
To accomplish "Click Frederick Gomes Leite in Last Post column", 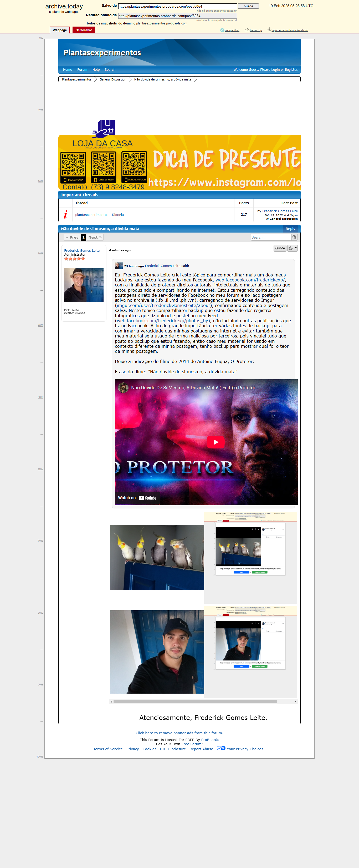I will [x=280, y=211].
